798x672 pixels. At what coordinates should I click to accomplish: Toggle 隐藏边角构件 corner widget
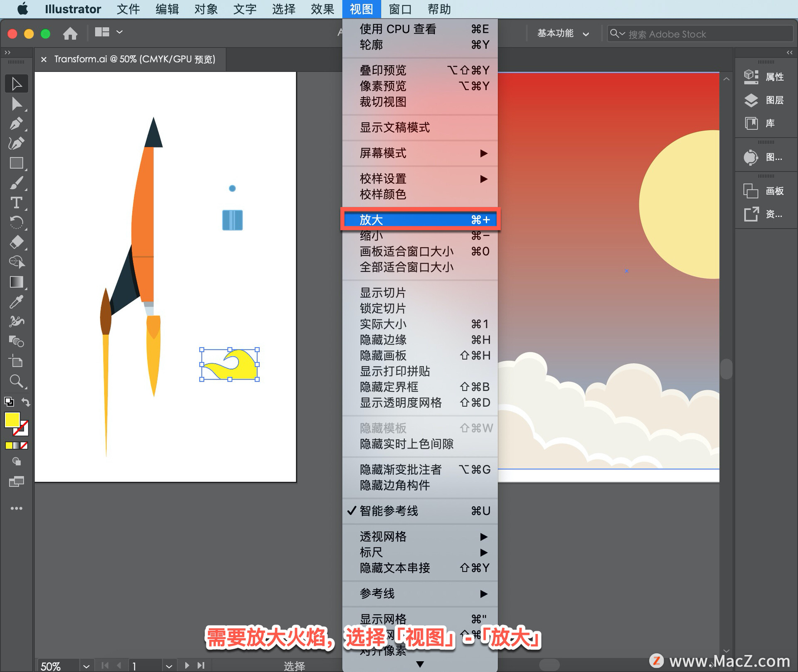click(420, 485)
